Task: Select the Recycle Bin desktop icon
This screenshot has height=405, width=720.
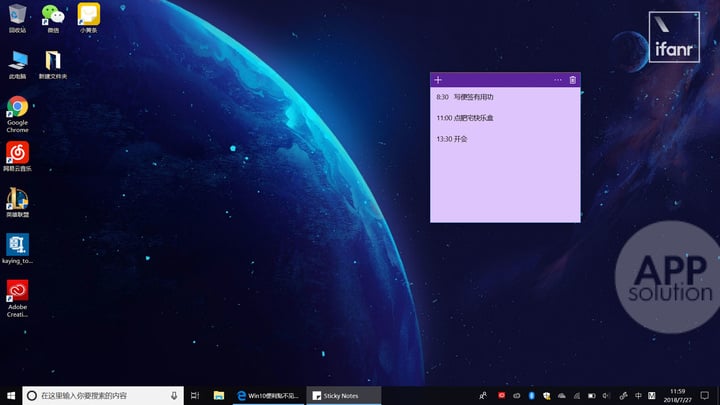Action: [17, 18]
